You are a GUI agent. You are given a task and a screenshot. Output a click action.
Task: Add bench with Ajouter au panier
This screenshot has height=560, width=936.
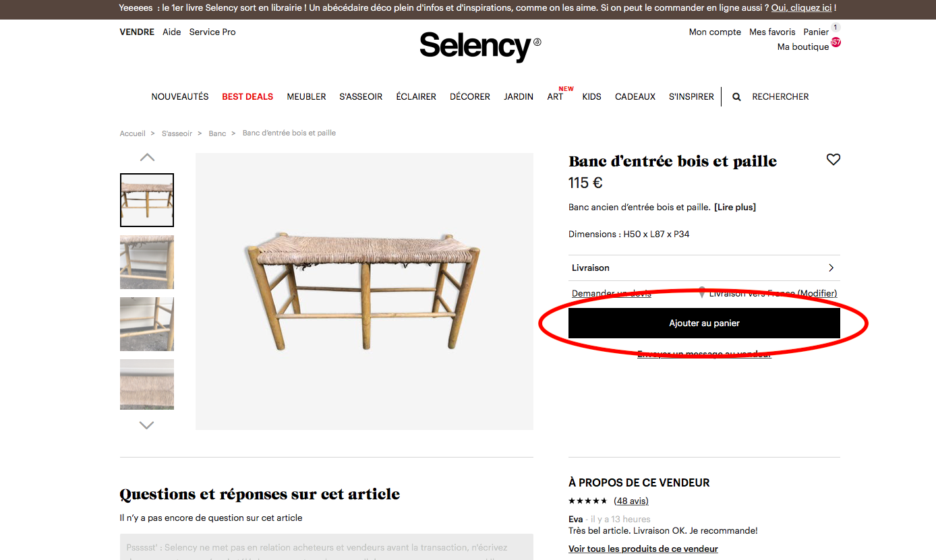(704, 323)
